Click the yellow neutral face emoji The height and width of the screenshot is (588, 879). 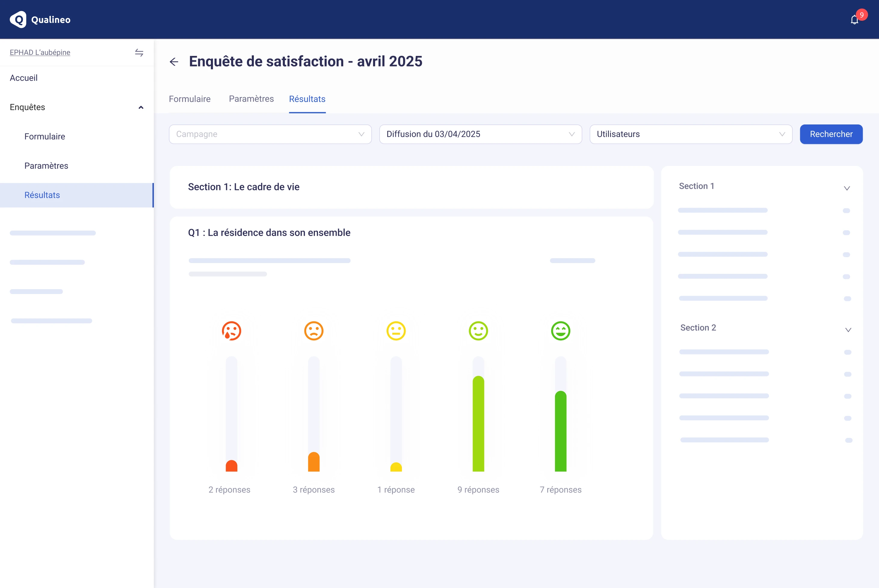point(396,331)
